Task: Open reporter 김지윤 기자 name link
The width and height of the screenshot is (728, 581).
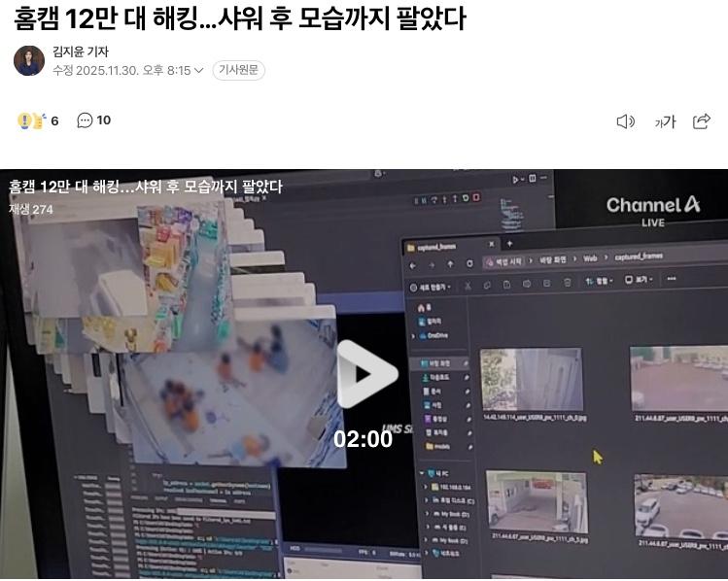Action: coord(81,51)
